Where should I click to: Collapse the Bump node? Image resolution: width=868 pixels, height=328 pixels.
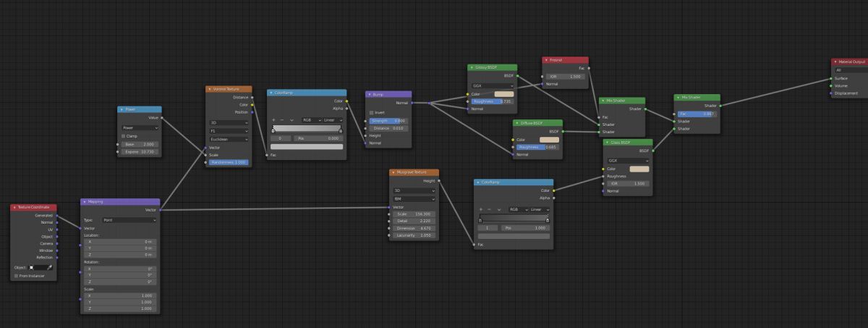pyautogui.click(x=369, y=94)
